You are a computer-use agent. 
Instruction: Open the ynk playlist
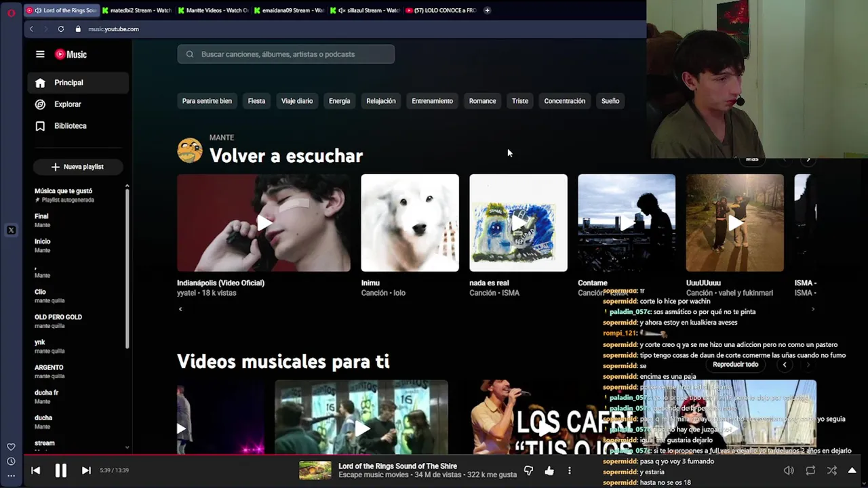(x=78, y=346)
